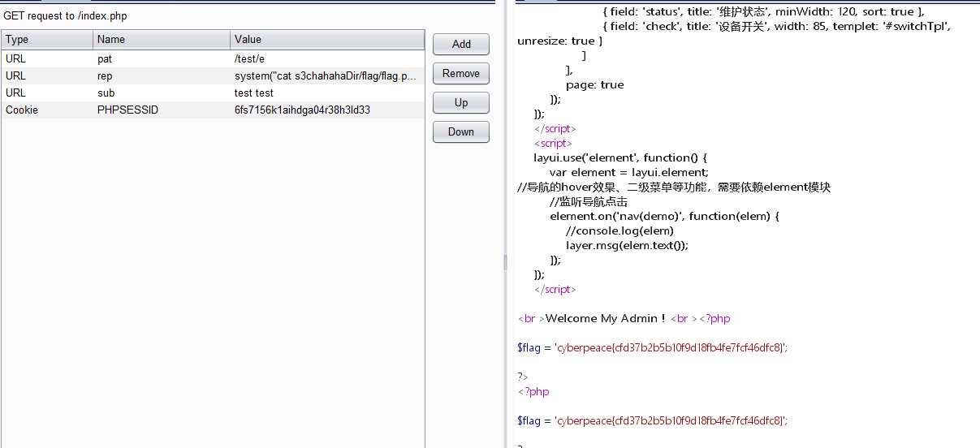Click the panel divider handle between panes
The height and width of the screenshot is (448, 980).
tap(503, 261)
